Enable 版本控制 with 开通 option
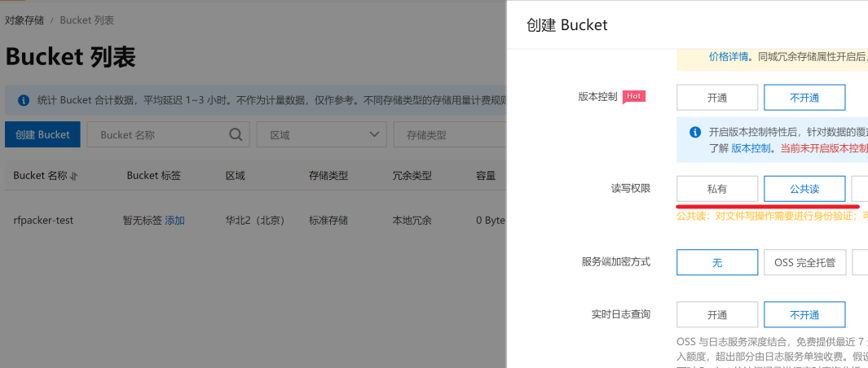 [717, 98]
